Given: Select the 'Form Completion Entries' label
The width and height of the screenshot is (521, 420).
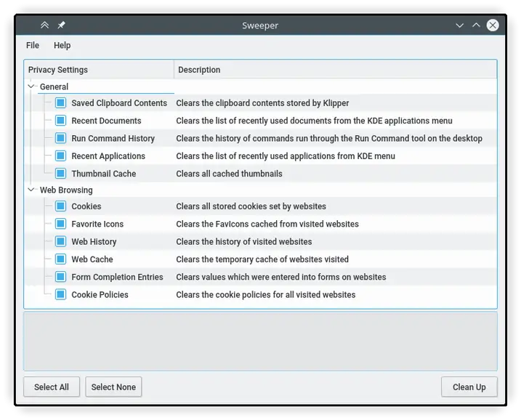Looking at the screenshot, I should 117,277.
